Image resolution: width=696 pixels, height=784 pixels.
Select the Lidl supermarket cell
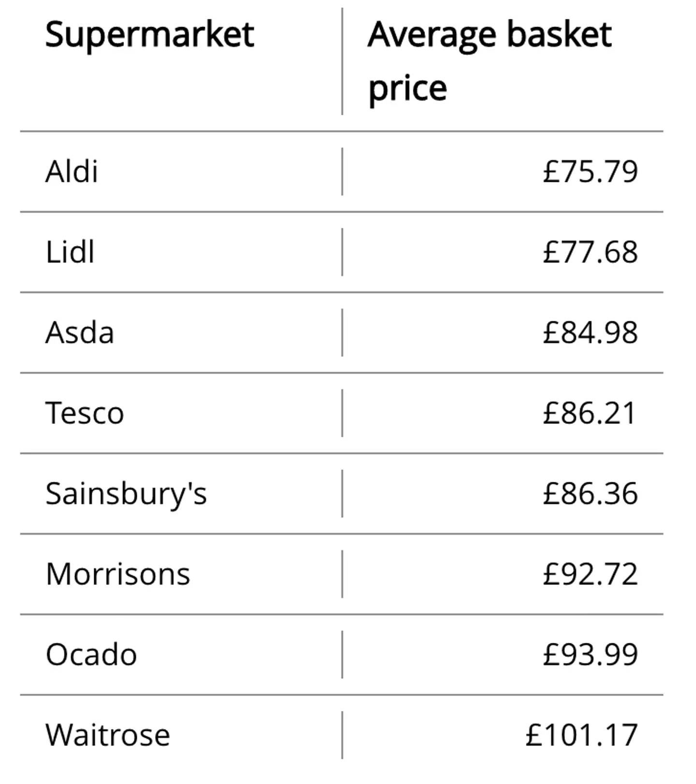pos(70,252)
